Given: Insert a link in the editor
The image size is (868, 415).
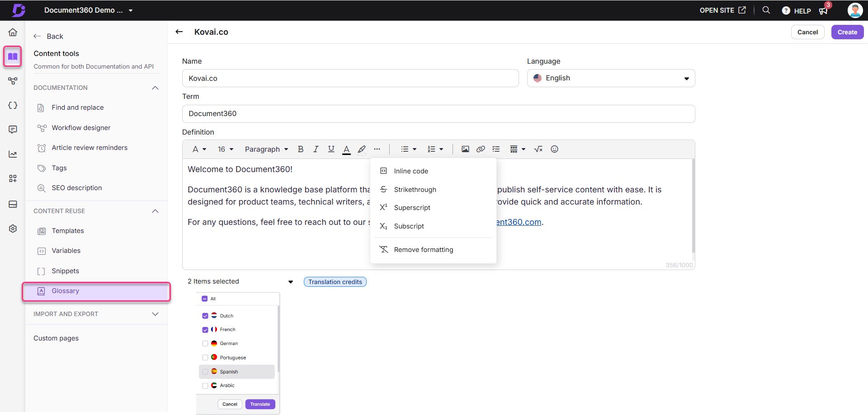Looking at the screenshot, I should [x=481, y=149].
